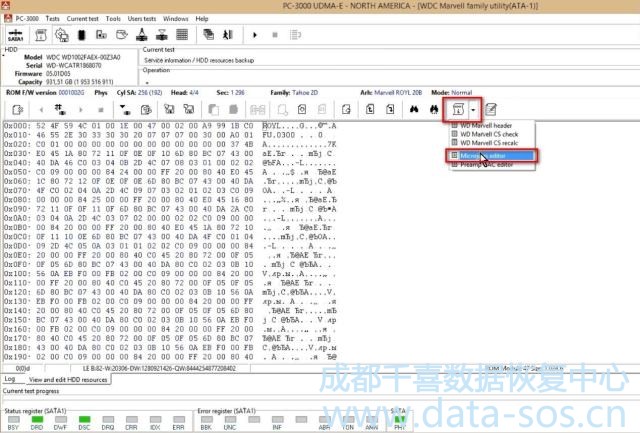640x433 pixels.
Task: Click the DRQ status indicator
Action: (x=108, y=422)
